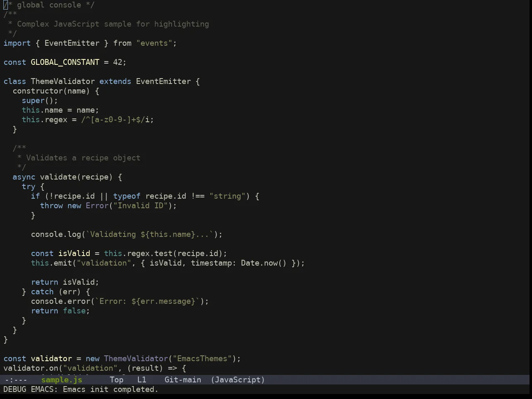The image size is (532, 399).
Task: Click the 'catch' keyword
Action: point(42,292)
